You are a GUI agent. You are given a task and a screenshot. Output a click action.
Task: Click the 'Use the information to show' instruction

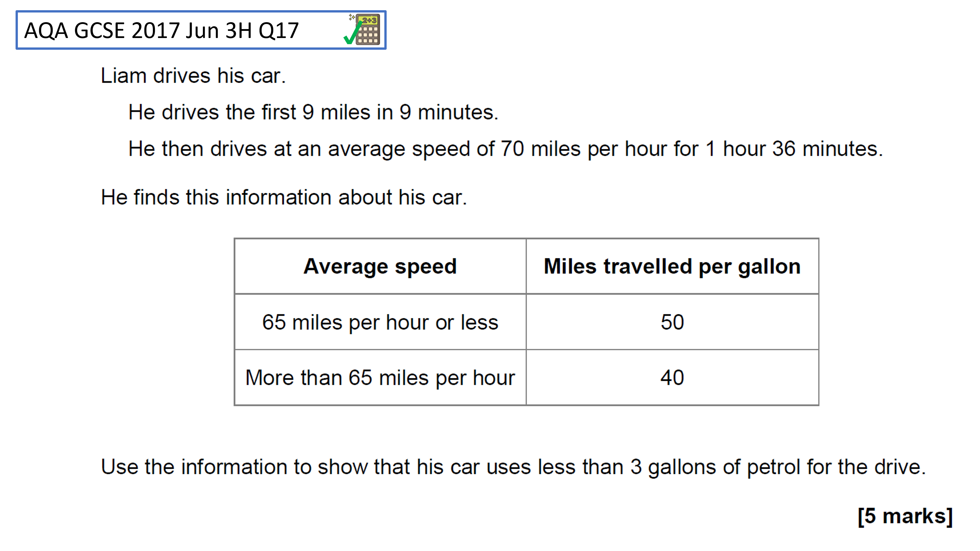click(x=513, y=467)
